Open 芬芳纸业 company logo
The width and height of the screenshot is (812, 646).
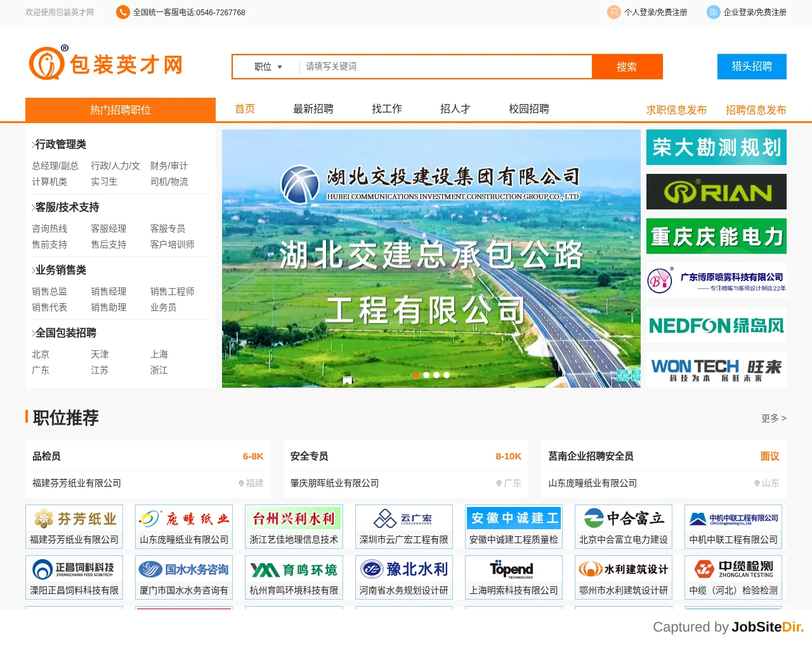click(x=74, y=518)
